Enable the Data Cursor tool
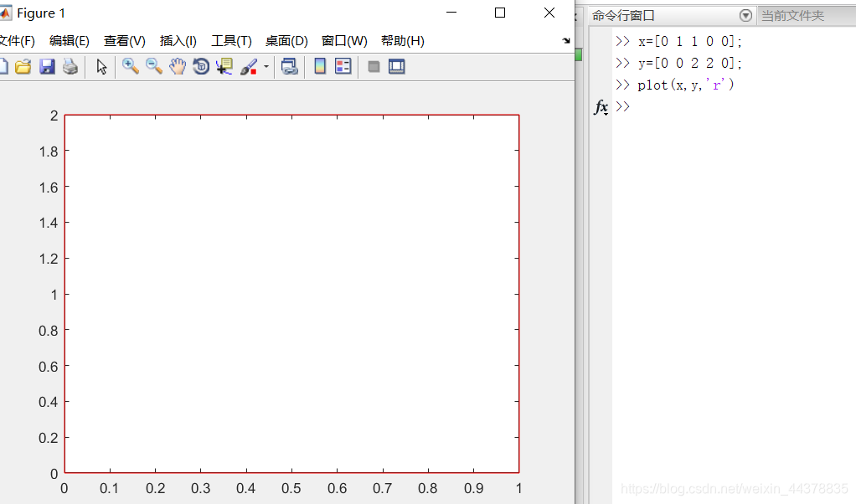Screen dimensions: 856x504 [224, 66]
